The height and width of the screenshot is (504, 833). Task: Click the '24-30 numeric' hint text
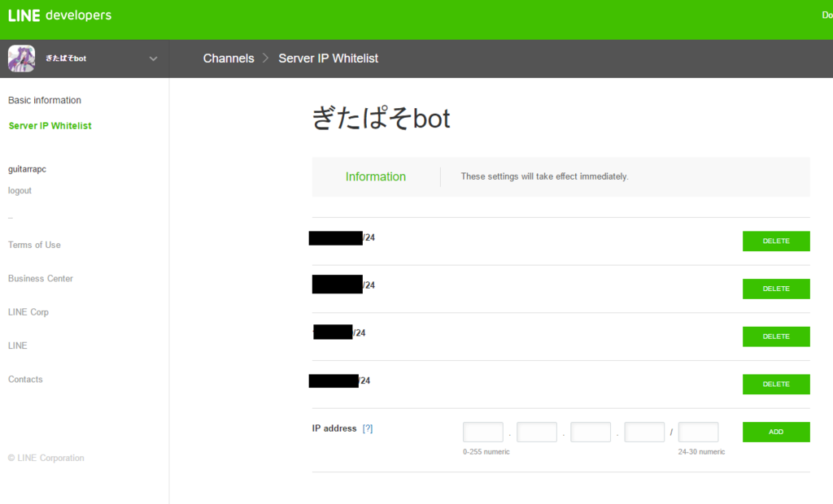click(x=701, y=452)
